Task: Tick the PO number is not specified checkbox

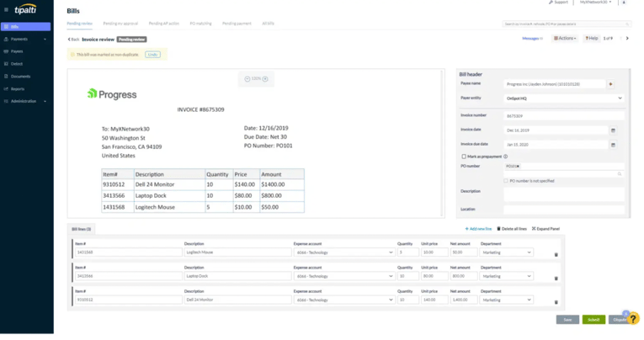Action: click(x=505, y=181)
